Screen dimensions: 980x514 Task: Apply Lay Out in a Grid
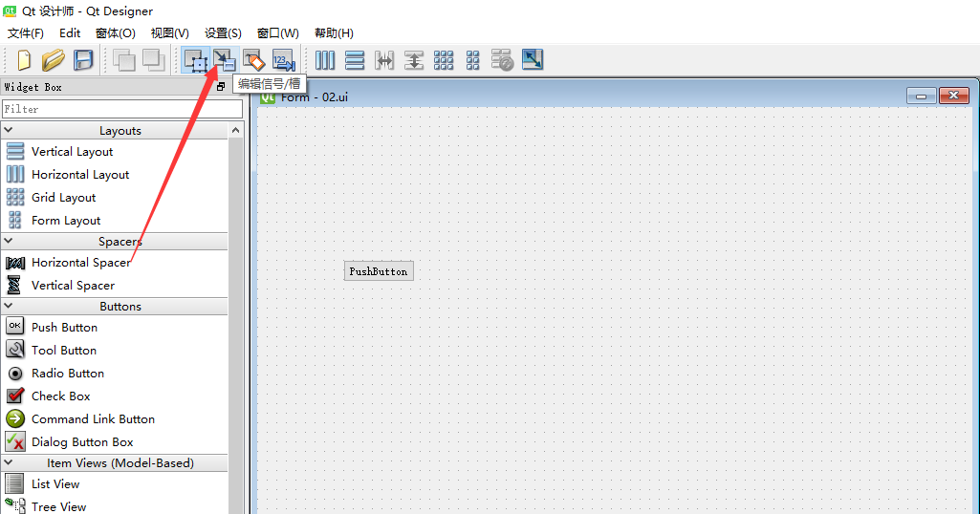[443, 60]
